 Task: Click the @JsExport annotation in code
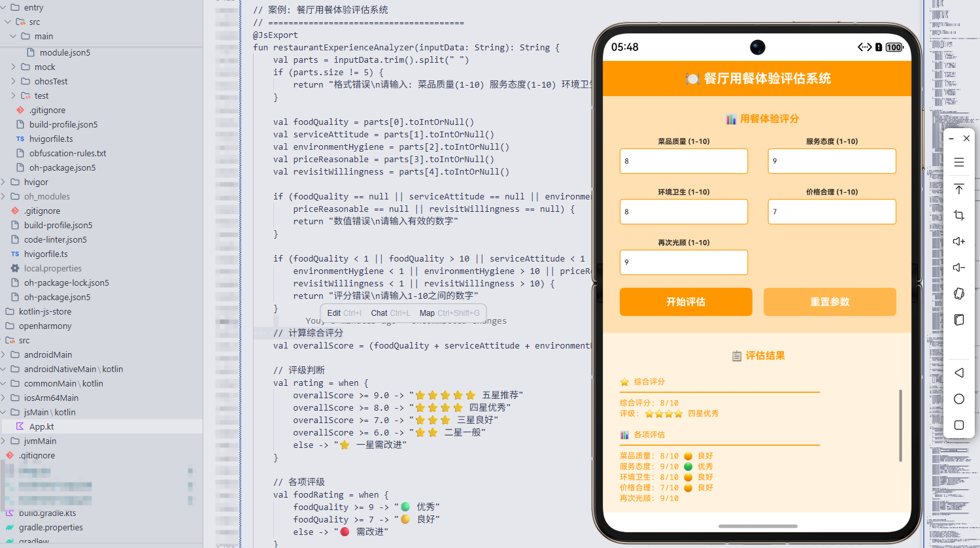pyautogui.click(x=275, y=35)
